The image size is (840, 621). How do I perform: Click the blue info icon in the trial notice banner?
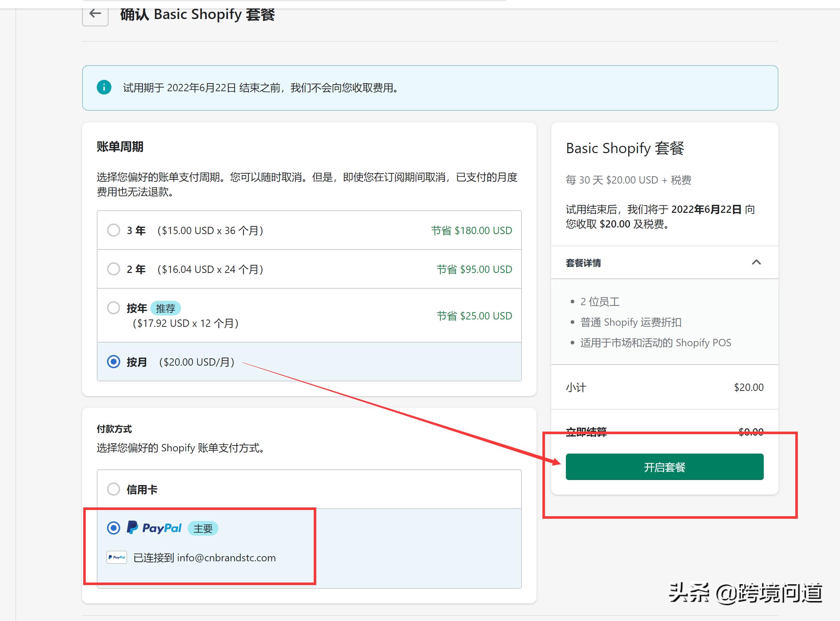click(104, 88)
